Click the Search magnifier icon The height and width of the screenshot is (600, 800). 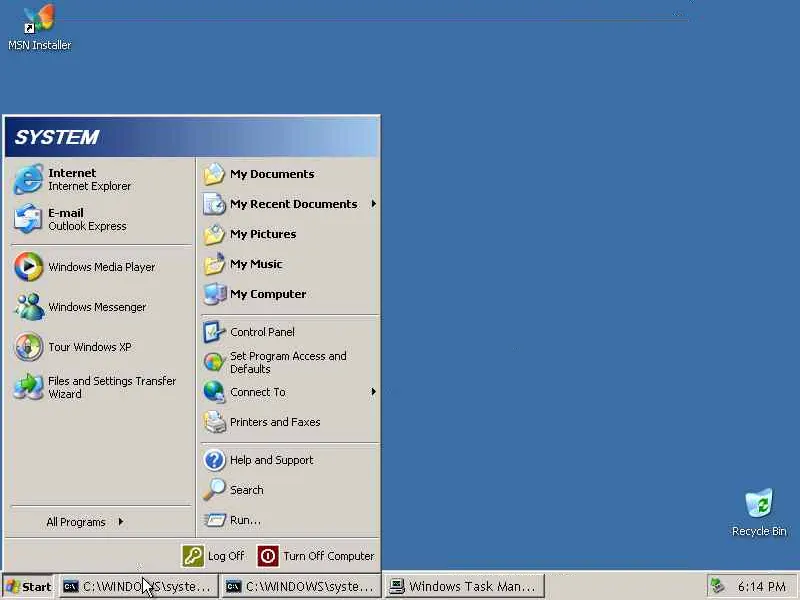(x=214, y=489)
